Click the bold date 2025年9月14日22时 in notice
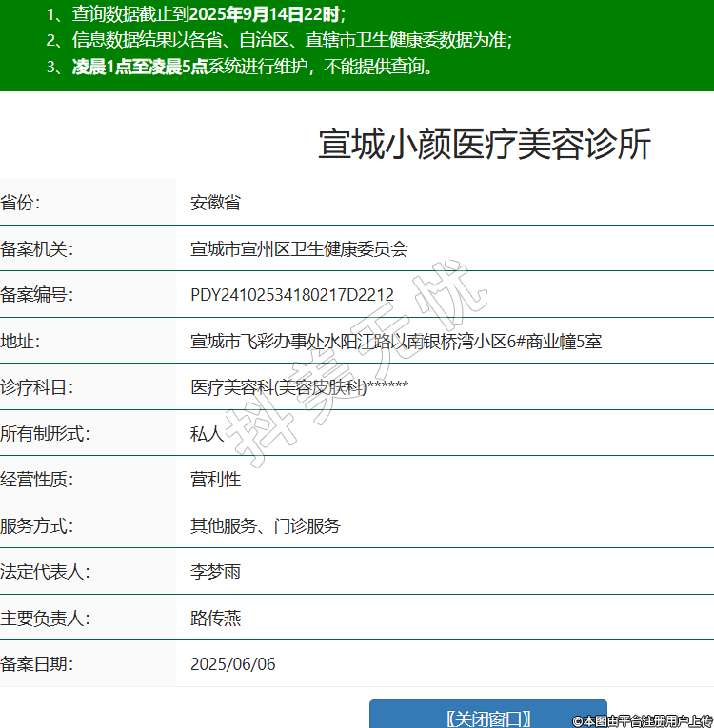Image resolution: width=714 pixels, height=728 pixels. click(x=264, y=14)
